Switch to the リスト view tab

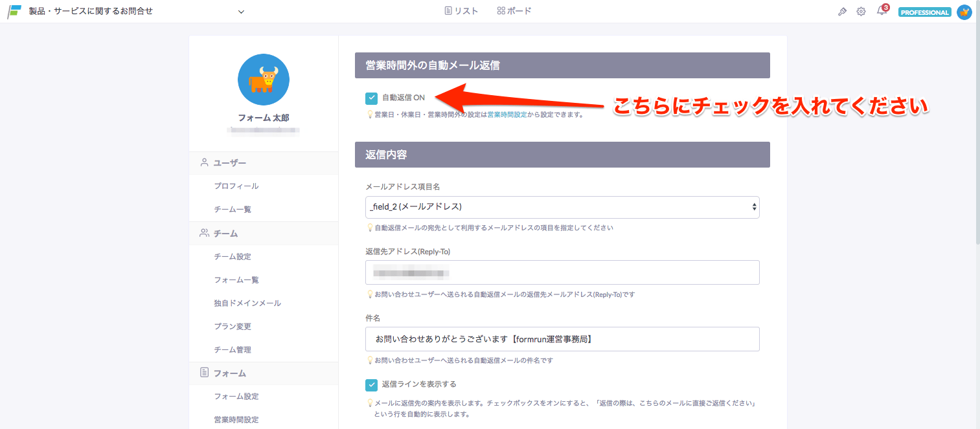tap(461, 10)
